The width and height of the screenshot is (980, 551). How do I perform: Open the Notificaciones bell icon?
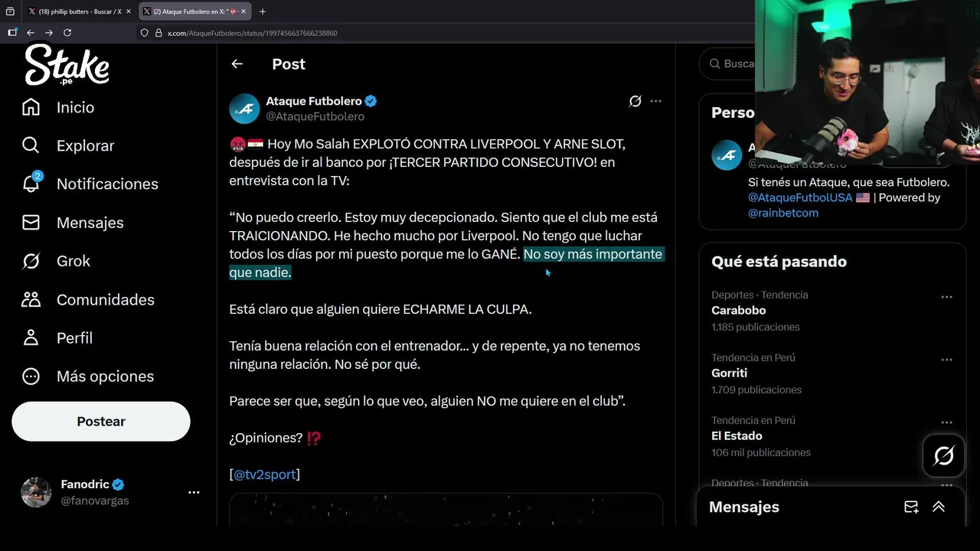(x=31, y=184)
